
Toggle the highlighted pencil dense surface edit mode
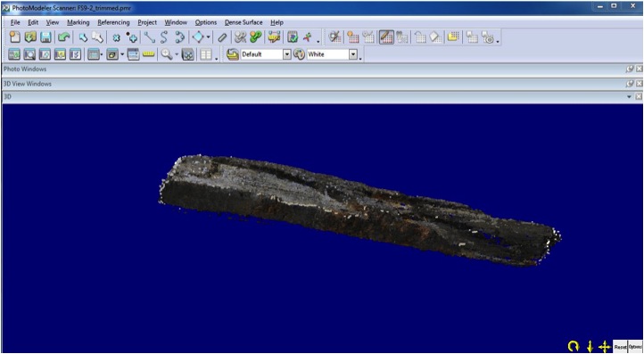point(386,37)
